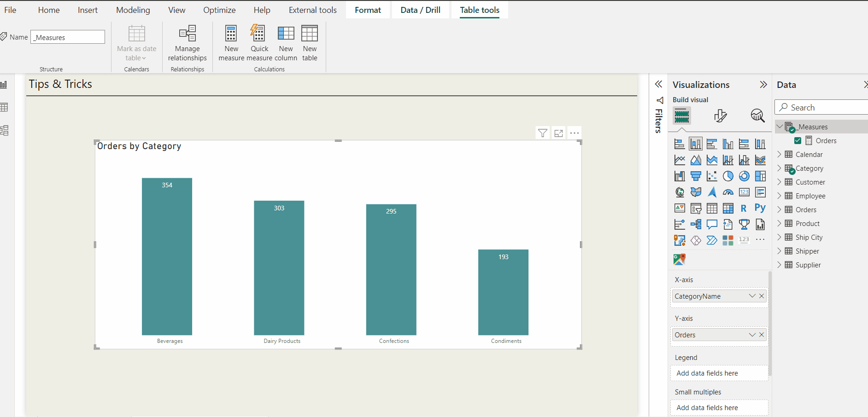This screenshot has width=868, height=417.
Task: Expand the Customer table in Data pane
Action: point(780,182)
